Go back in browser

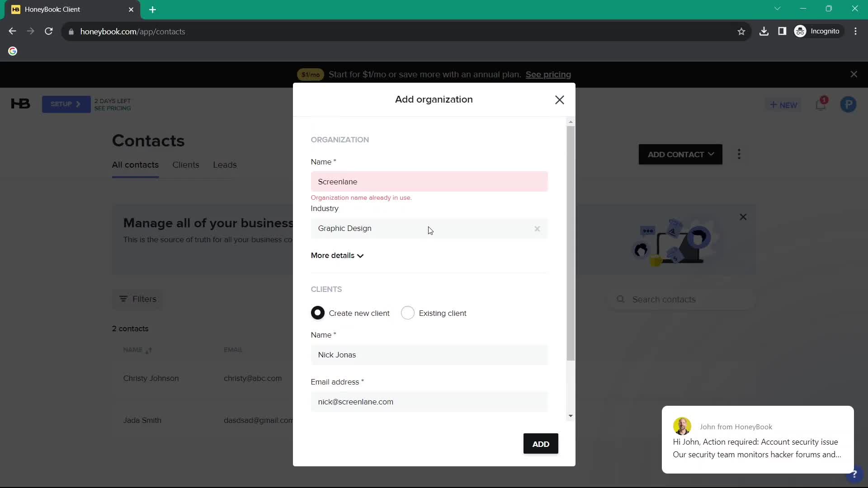tap(12, 32)
